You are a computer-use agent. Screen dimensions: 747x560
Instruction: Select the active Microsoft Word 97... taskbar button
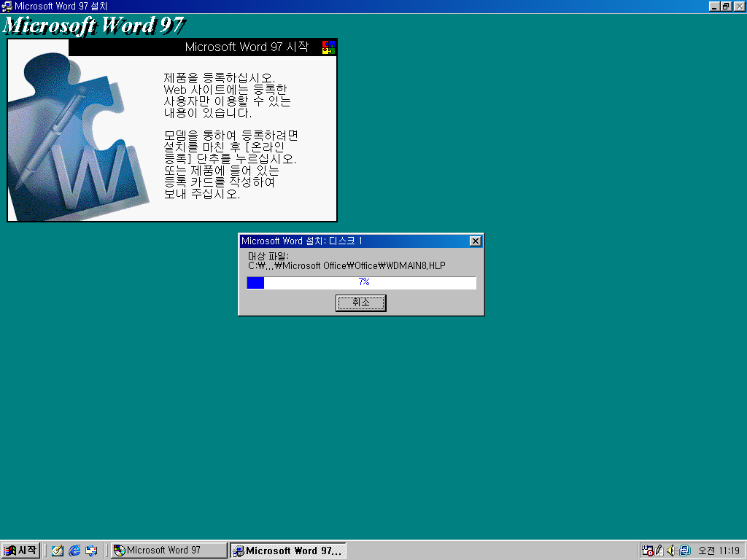tap(288, 551)
